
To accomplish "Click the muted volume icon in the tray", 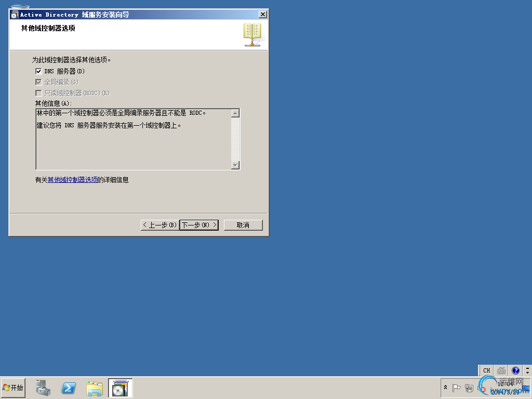I will [x=481, y=388].
